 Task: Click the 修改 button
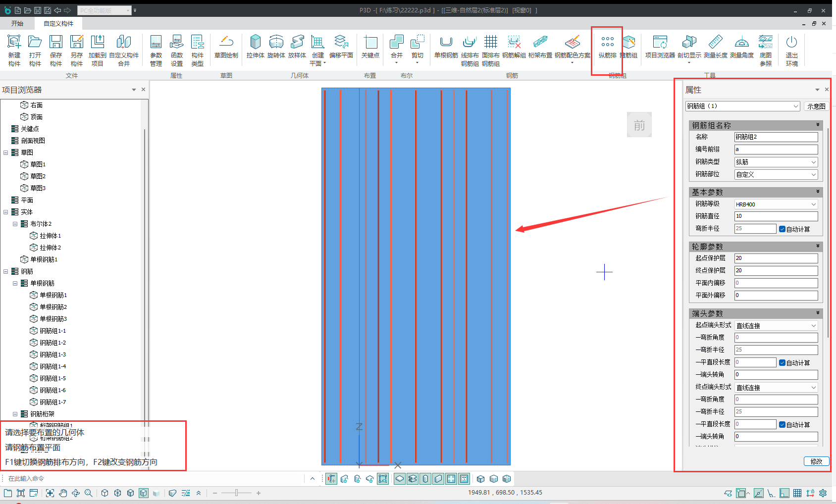(x=816, y=461)
